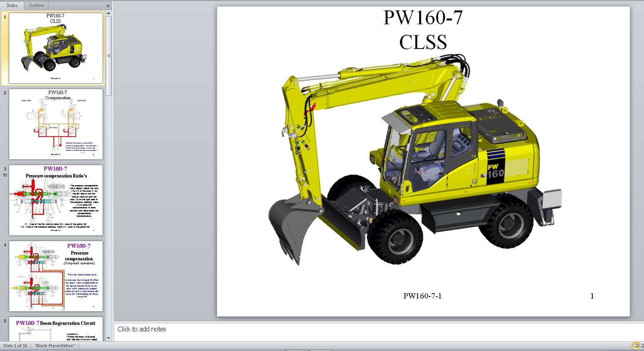Select slide 3 Pressure compensation Ratio's thumbnail
The width and height of the screenshot is (644, 351).
coord(56,200)
